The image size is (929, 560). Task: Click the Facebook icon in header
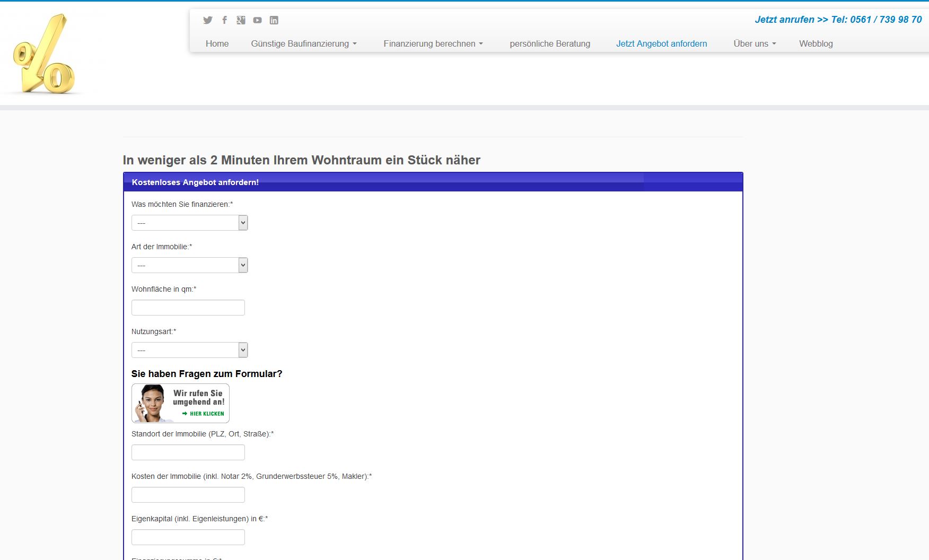click(224, 20)
